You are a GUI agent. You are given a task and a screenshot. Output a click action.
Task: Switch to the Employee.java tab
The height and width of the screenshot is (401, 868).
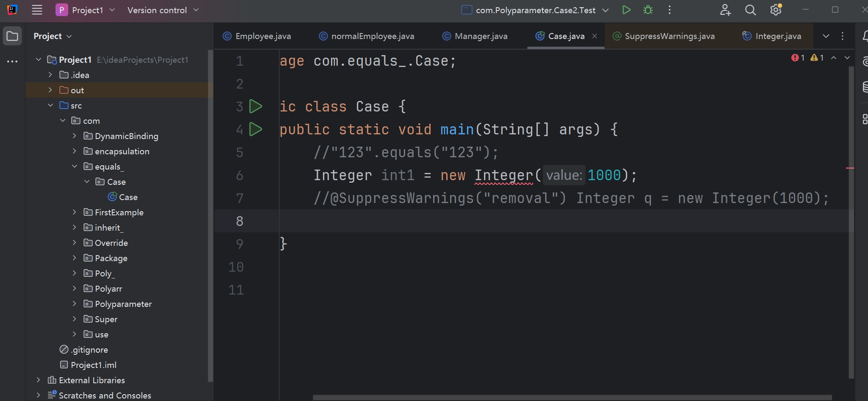coord(257,36)
